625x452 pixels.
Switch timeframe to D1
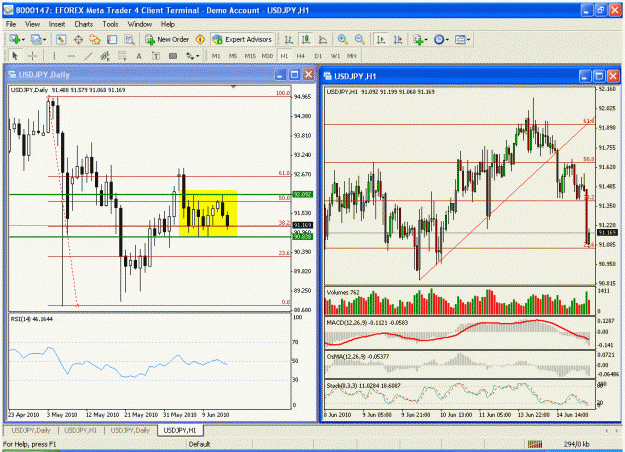318,56
